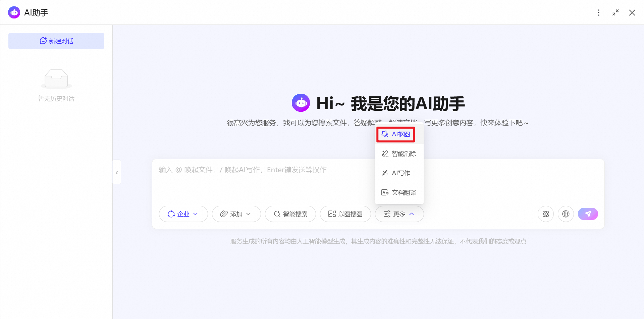Toggle the globe web search icon
Image resolution: width=644 pixels, height=319 pixels.
(x=566, y=214)
